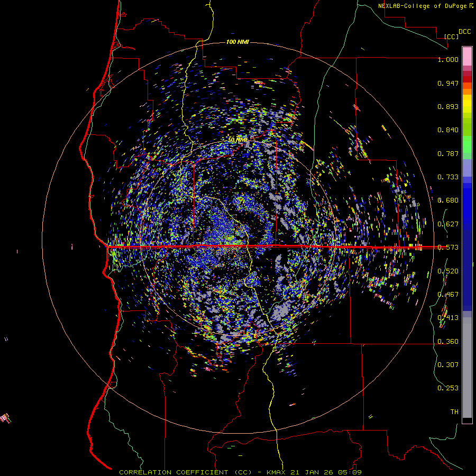Click the 0.680 scale value
The width and height of the screenshot is (476, 476).
[x=448, y=200]
